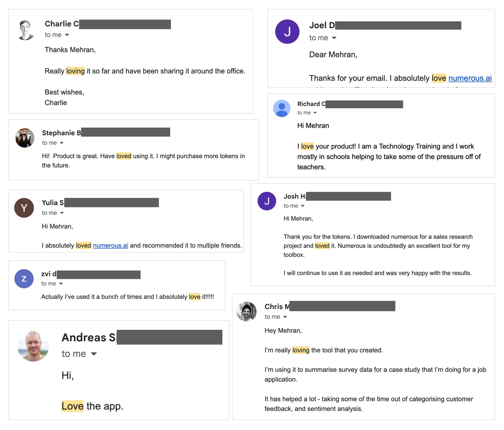Click Yulia's brown Y avatar icon

click(x=24, y=208)
